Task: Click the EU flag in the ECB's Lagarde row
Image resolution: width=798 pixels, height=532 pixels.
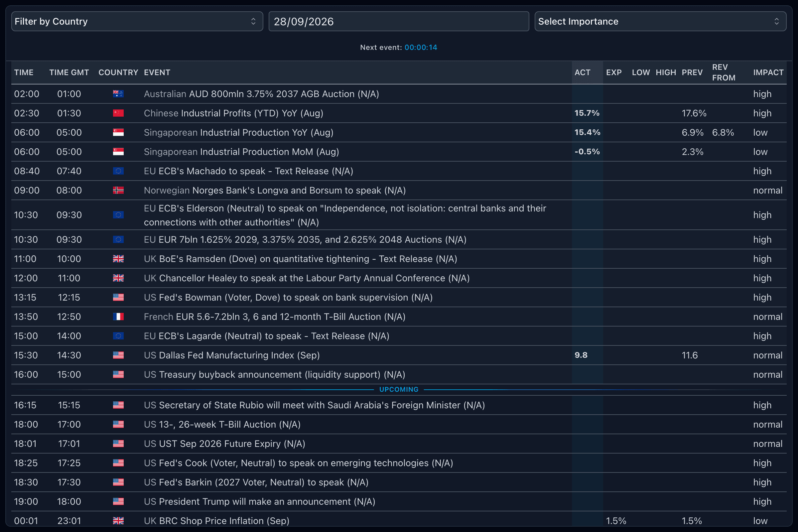Action: 118,336
